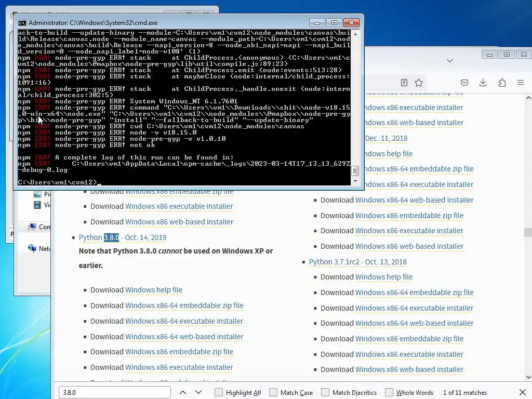Open Firefox downloads panel icon
The width and height of the screenshot is (532, 399).
tap(483, 83)
